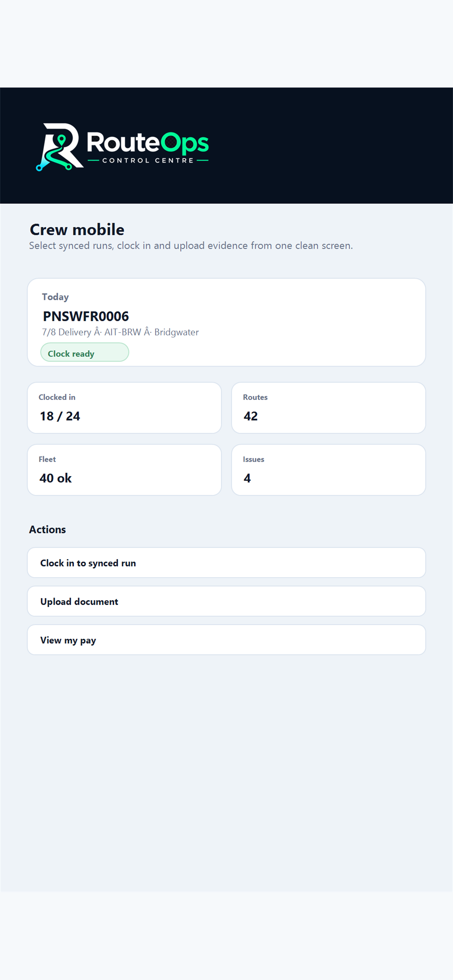Click the dark header banner area

tap(226, 145)
